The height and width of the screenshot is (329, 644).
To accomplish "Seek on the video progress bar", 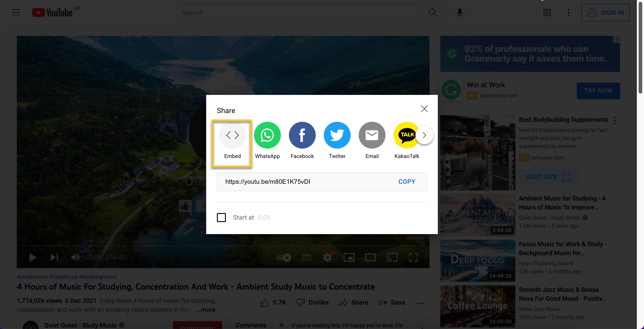I will (223, 246).
